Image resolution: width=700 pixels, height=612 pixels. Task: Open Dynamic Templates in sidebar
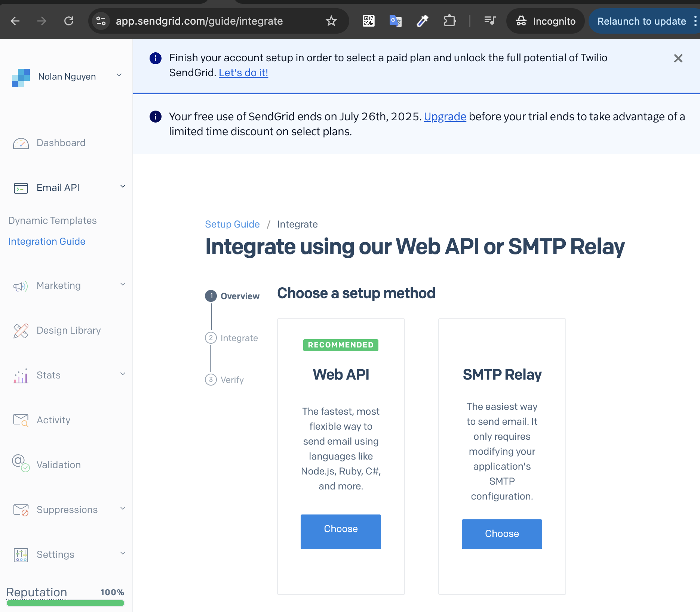click(x=52, y=220)
